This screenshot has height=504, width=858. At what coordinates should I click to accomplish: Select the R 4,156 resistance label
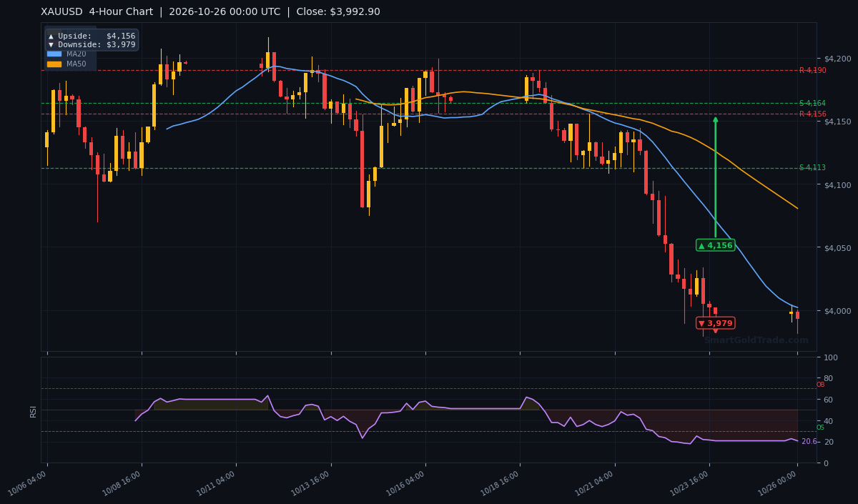(x=812, y=114)
